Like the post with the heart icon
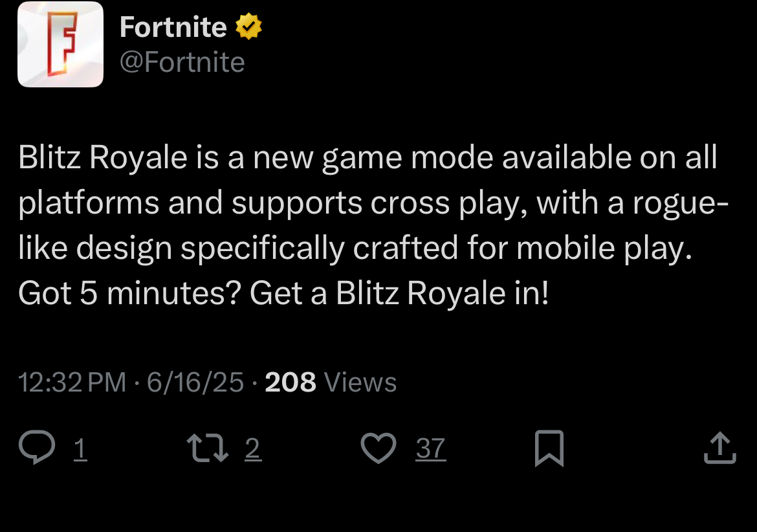The height and width of the screenshot is (532, 757). 378,448
